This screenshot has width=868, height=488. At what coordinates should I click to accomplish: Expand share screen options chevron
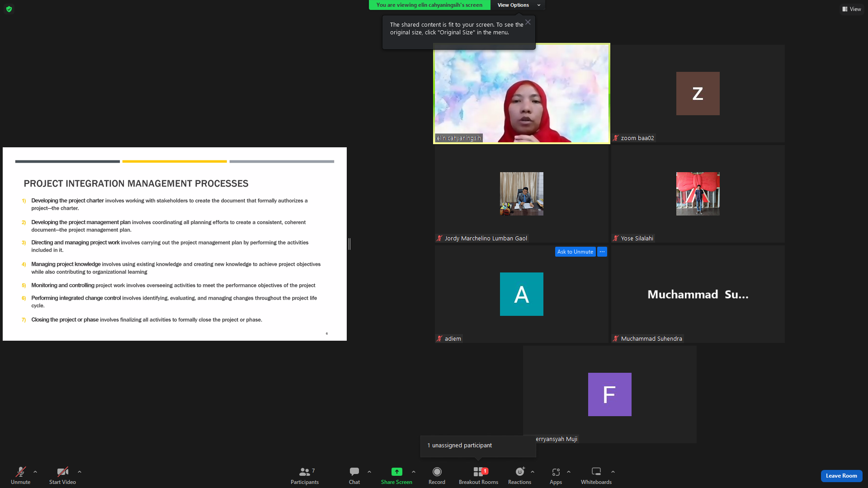pos(414,472)
